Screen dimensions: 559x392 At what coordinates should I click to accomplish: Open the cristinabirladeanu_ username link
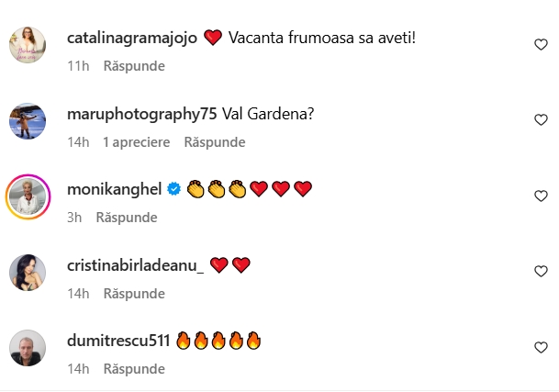(136, 265)
